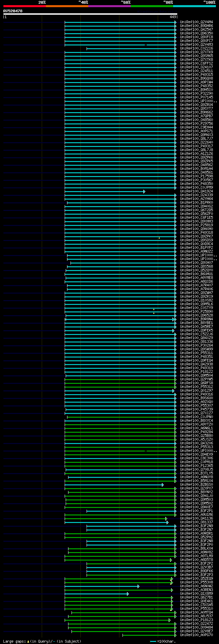Open hit UniRef100_Q96350
The image size is (219, 644).
click(x=196, y=33)
